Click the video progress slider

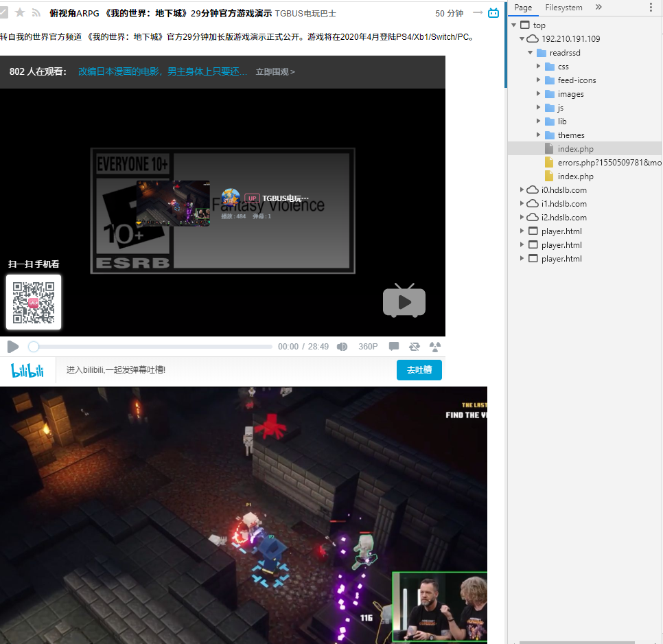point(137,347)
